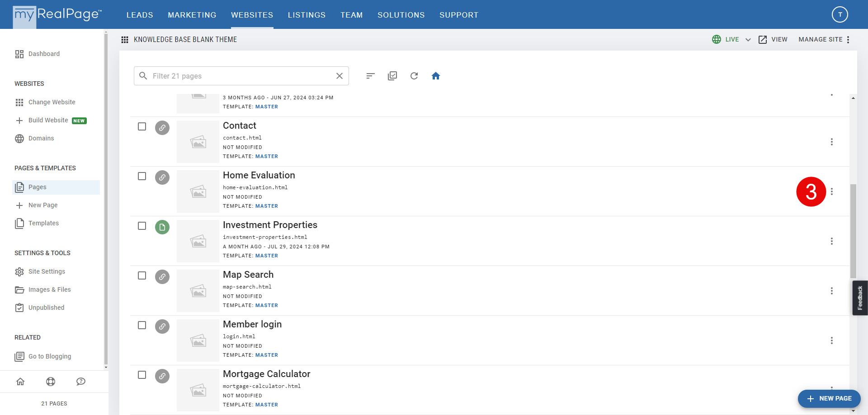
Task: Click the link icon on the Map Search row
Action: [162, 277]
